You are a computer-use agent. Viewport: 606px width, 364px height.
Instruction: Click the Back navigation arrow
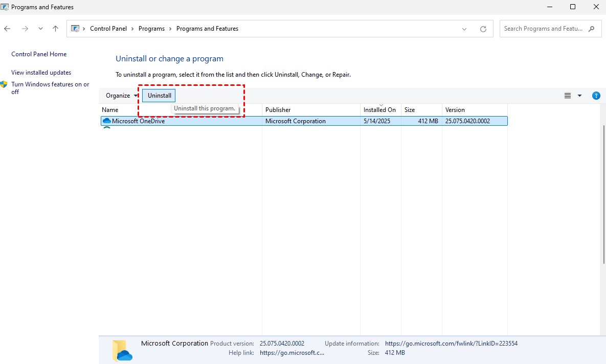7,29
